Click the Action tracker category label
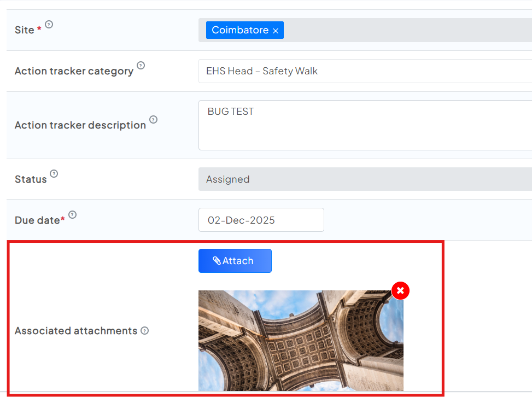532x397 pixels. 74,71
